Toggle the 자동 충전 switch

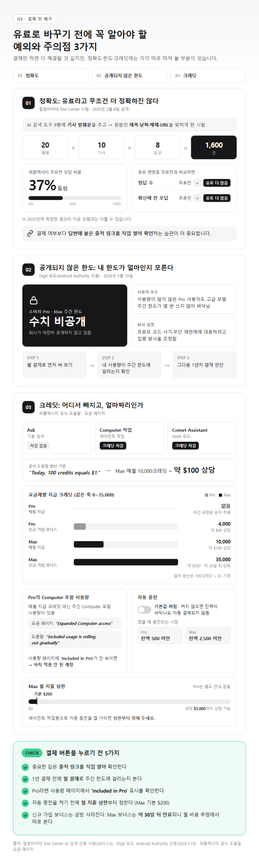pos(144,609)
